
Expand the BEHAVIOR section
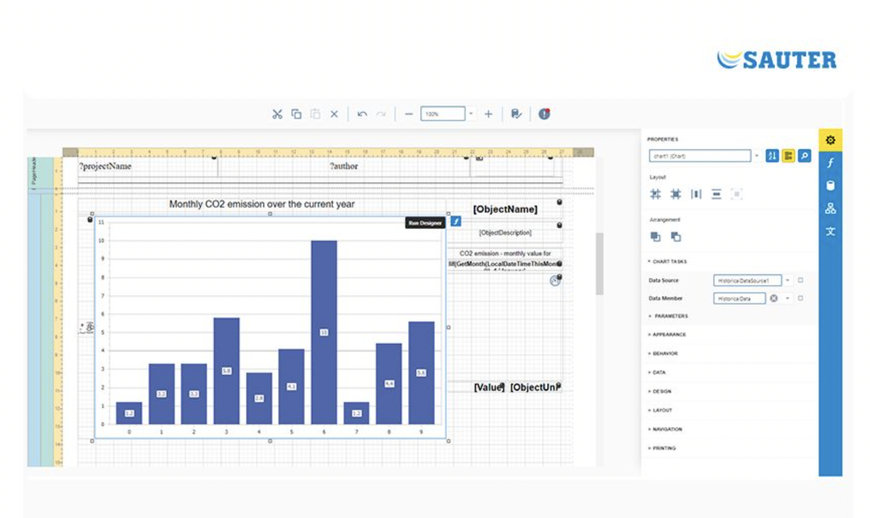(x=663, y=353)
